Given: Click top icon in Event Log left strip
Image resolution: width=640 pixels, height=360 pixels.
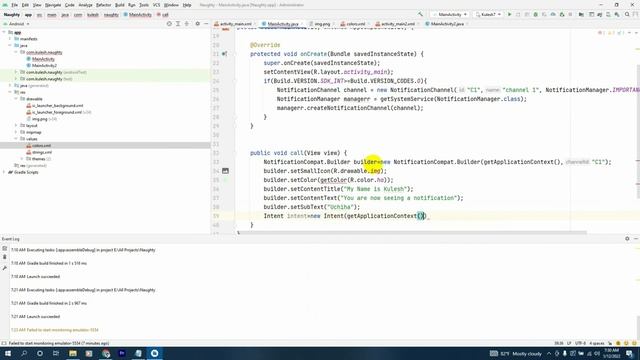Looking at the screenshot, I should [x=4, y=249].
